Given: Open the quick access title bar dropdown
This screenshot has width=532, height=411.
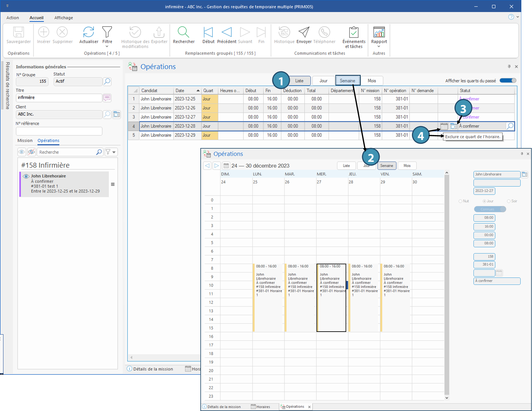Looking at the screenshot, I should click(x=7, y=6).
